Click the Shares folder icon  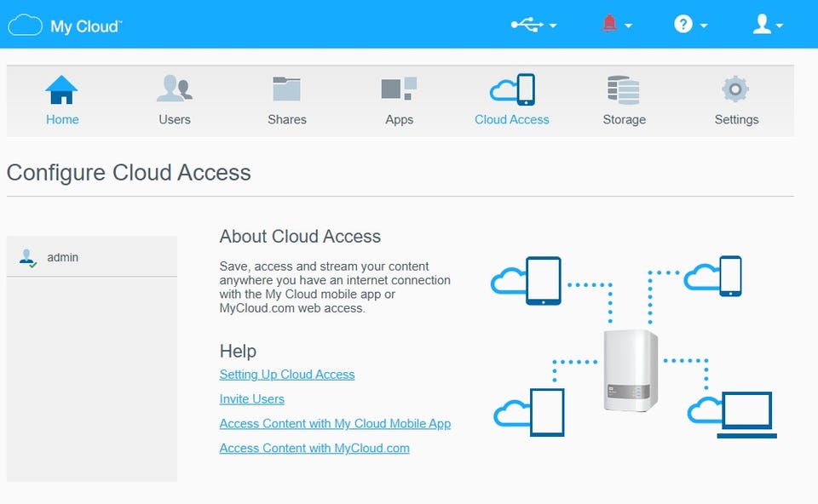coord(286,89)
